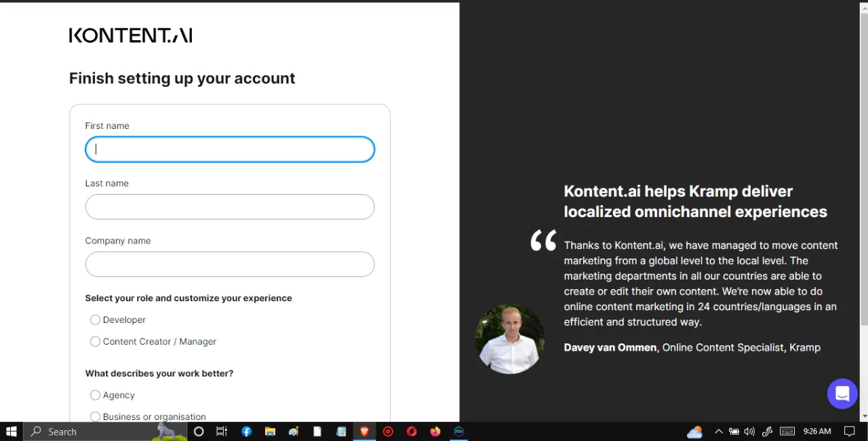Open the Windows Start menu
Viewport: 868px width, 441px height.
(12, 432)
